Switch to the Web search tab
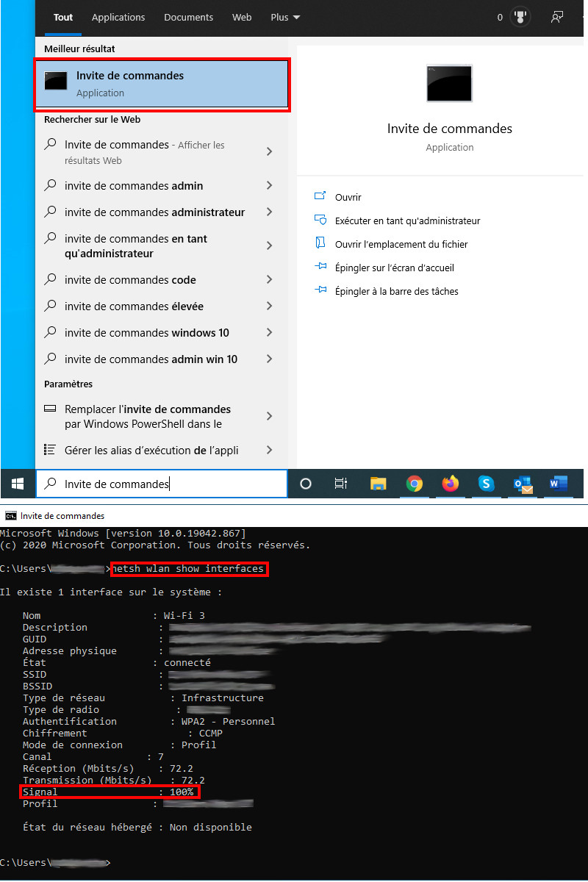The width and height of the screenshot is (588, 882). [x=242, y=17]
